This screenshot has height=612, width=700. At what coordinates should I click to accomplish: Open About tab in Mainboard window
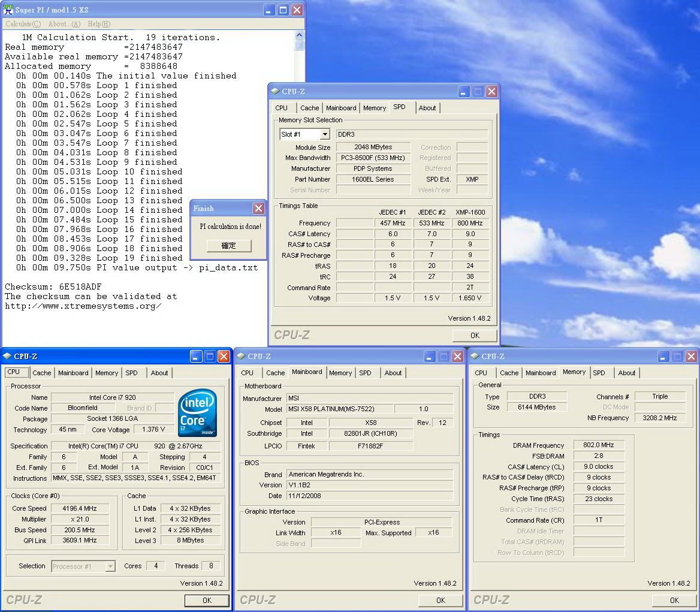coord(393,373)
